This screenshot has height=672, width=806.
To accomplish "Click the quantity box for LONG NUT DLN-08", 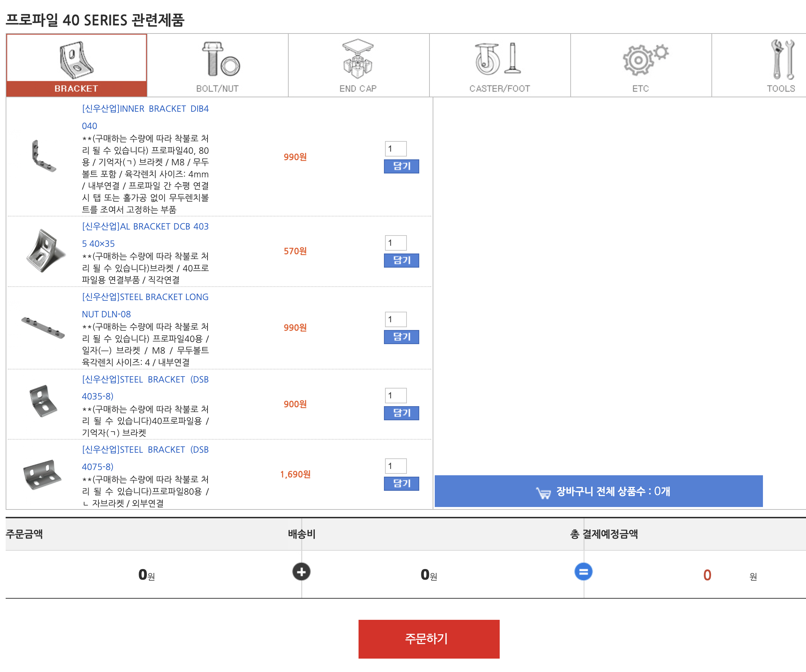I will pos(395,319).
